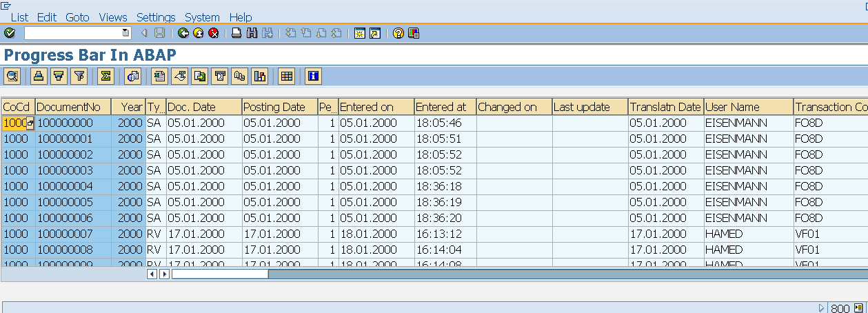Click the Set Filter funnel icon
The image size is (868, 313).
80,77
